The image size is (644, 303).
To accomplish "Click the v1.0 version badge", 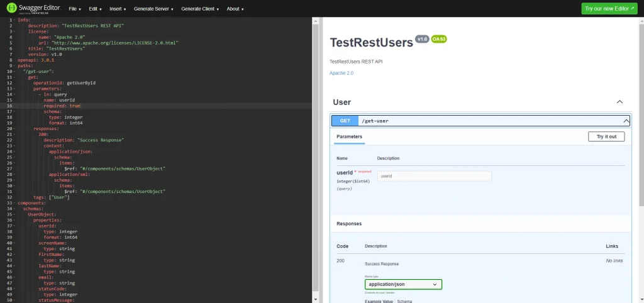I will click(x=422, y=39).
